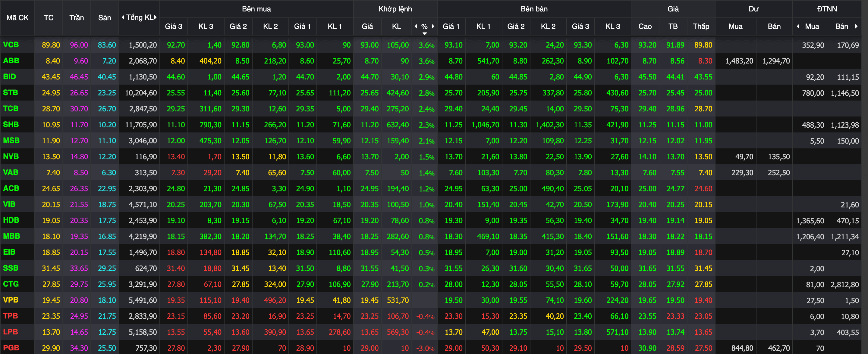Select NVB ticker row symbol

click(x=11, y=157)
